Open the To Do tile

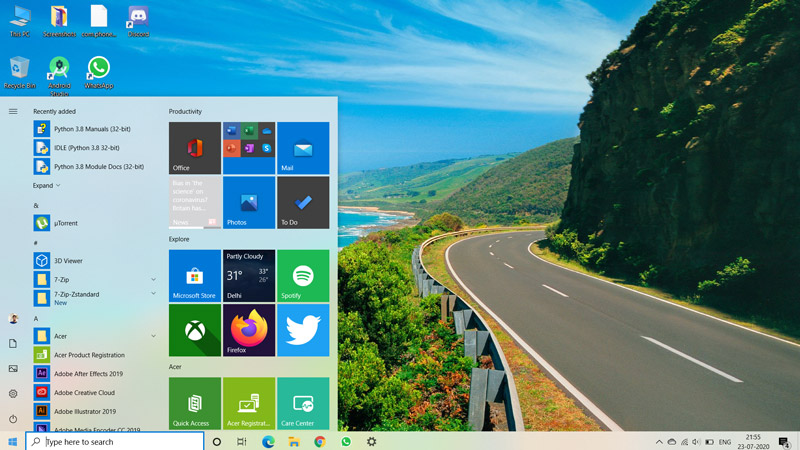click(303, 203)
